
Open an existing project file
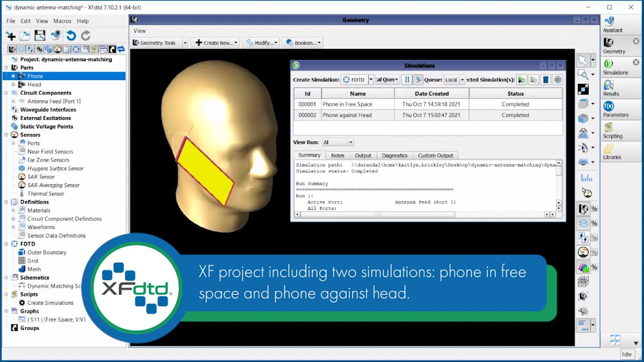coord(25,35)
